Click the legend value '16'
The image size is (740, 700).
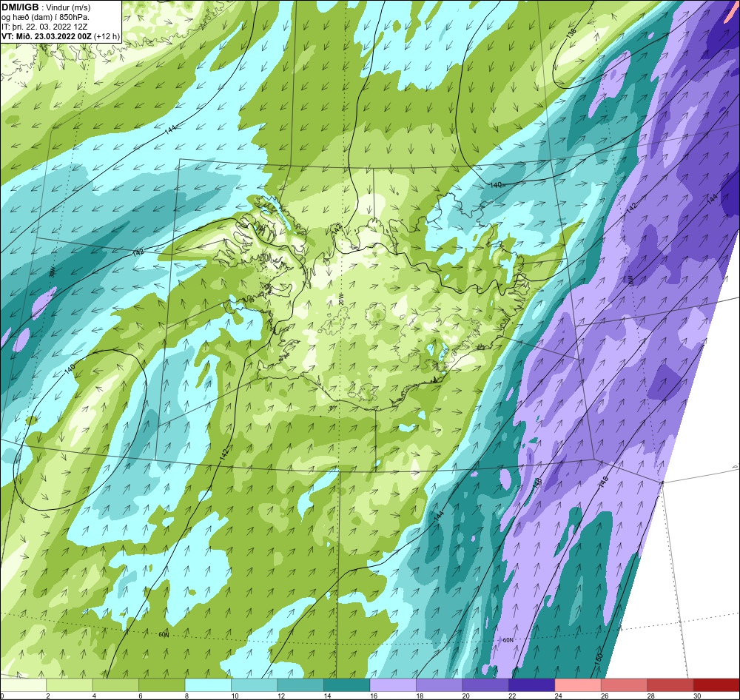[x=372, y=696]
